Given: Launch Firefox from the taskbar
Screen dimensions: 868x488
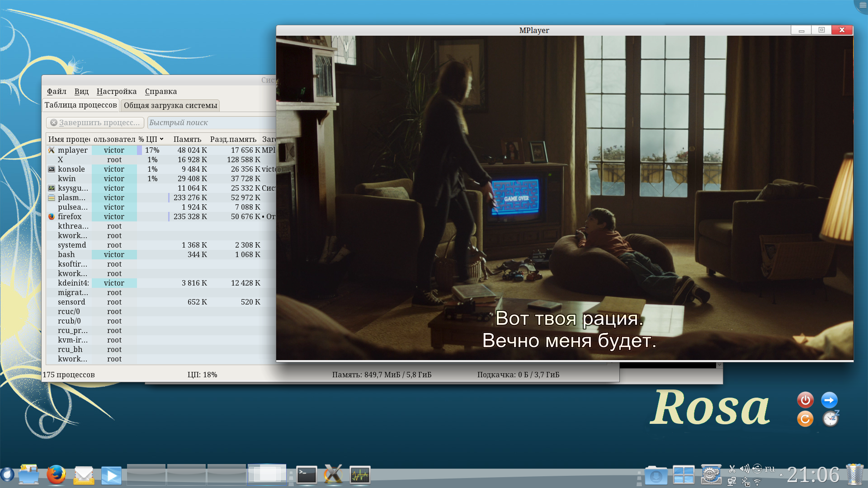Looking at the screenshot, I should (x=56, y=475).
